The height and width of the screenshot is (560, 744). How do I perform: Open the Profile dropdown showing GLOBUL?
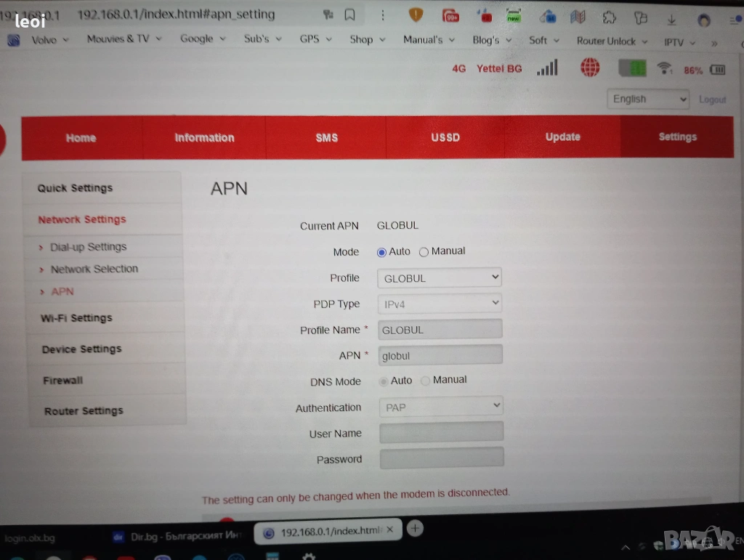[x=440, y=278]
